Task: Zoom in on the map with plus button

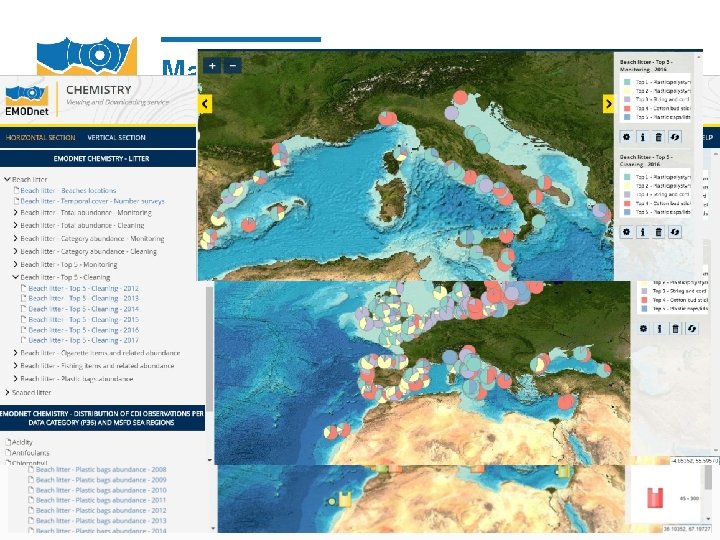Action: [212, 66]
